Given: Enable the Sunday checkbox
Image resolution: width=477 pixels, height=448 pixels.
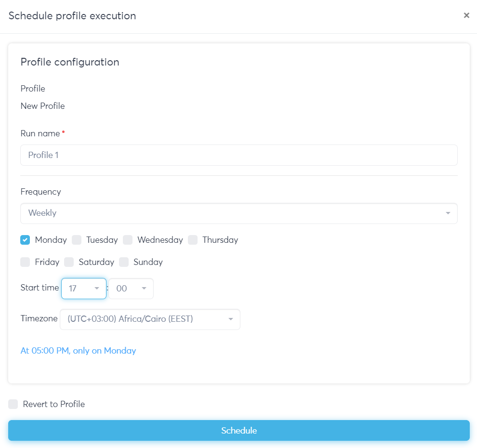Looking at the screenshot, I should coord(124,262).
